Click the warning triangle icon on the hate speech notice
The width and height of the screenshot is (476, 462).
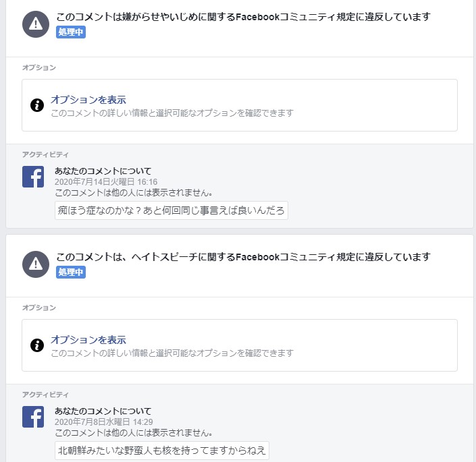click(36, 264)
